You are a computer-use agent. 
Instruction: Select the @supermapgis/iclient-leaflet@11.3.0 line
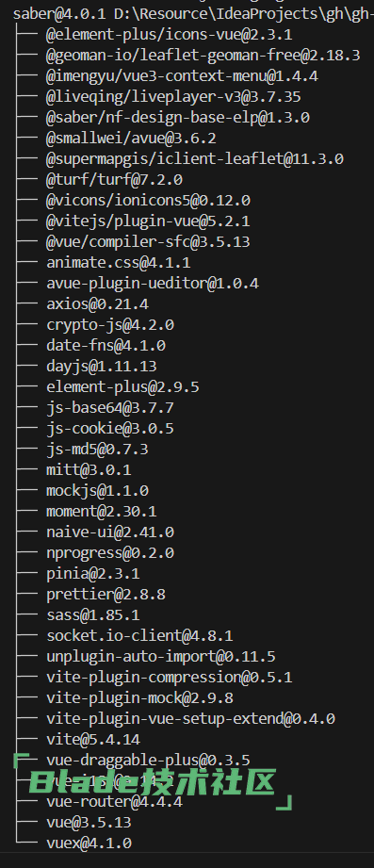[195, 159]
